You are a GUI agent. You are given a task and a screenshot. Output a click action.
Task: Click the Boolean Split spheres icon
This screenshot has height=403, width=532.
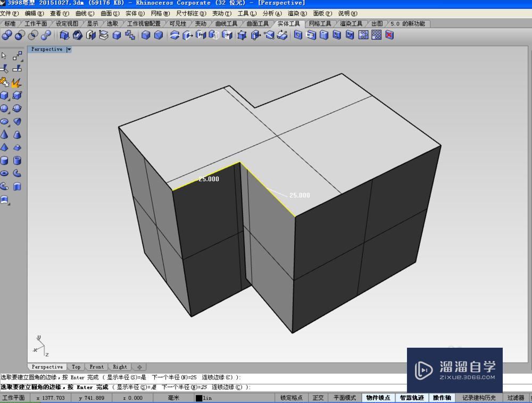tap(46, 35)
